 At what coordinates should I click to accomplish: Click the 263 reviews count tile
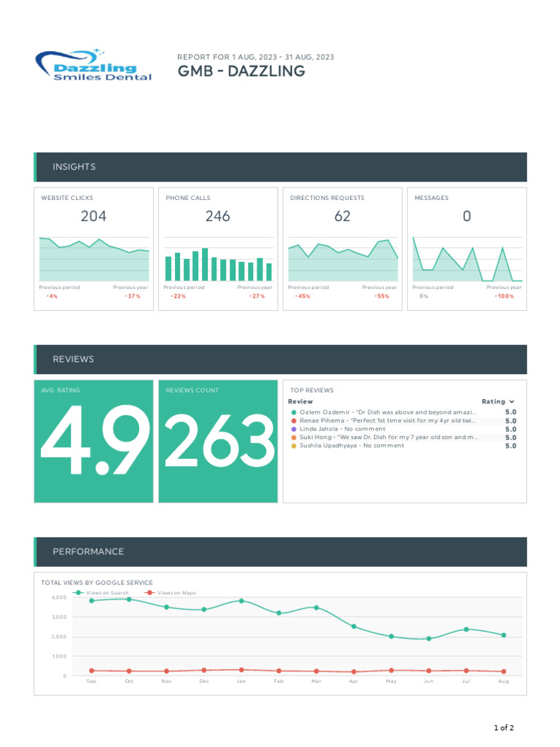pyautogui.click(x=218, y=441)
